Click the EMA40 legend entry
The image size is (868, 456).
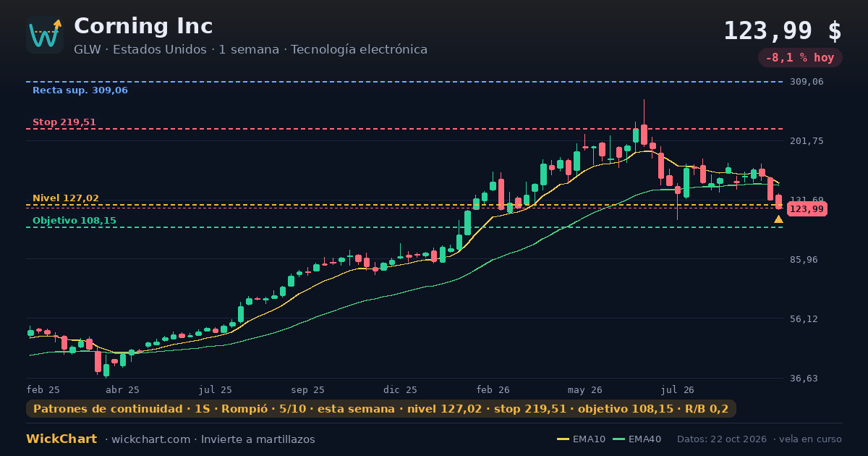pyautogui.click(x=637, y=439)
